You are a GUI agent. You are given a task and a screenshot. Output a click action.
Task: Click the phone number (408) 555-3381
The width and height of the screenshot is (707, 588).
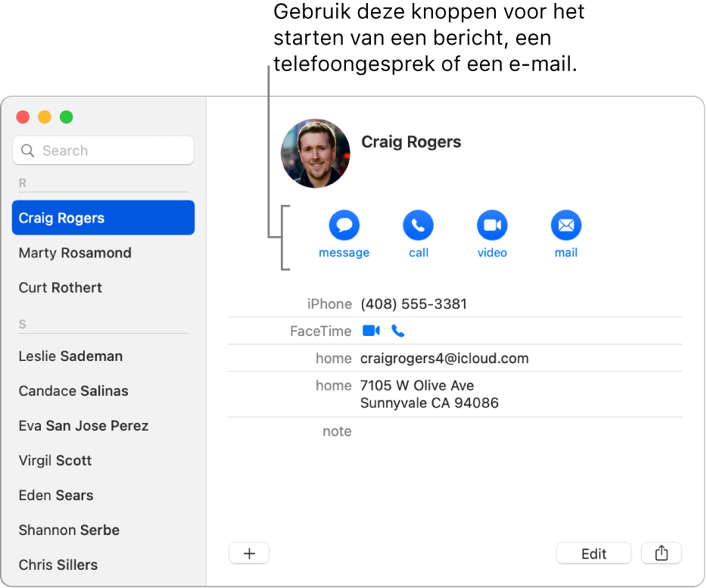(x=413, y=304)
